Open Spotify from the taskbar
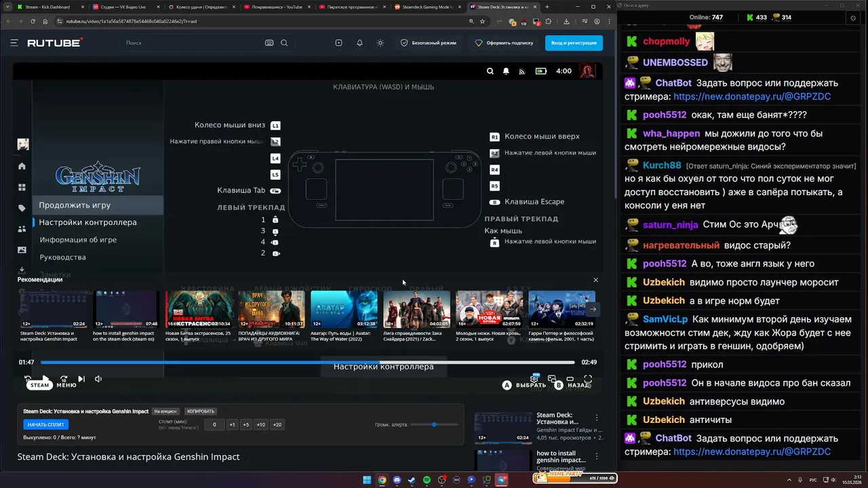 [427, 480]
